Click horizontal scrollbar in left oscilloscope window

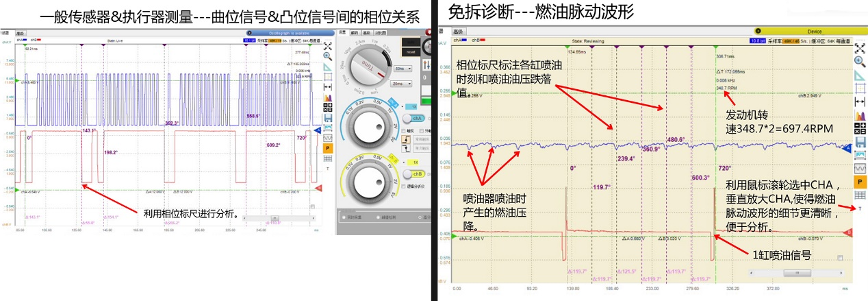tap(279, 218)
